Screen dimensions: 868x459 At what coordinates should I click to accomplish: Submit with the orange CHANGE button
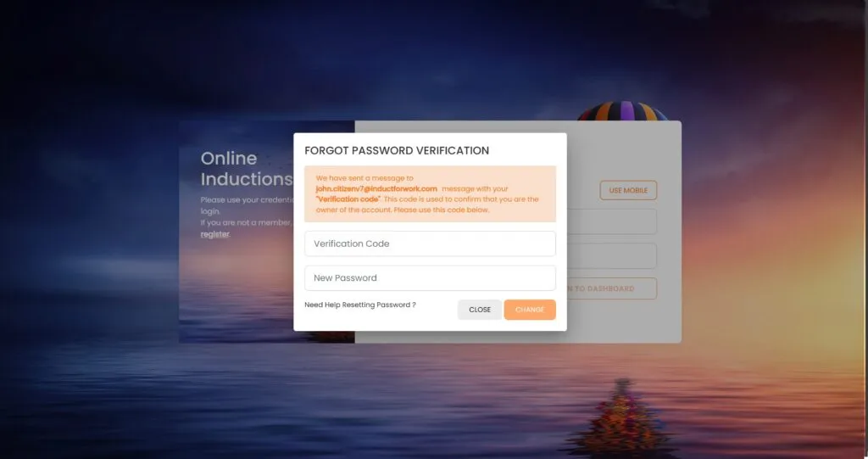click(529, 310)
